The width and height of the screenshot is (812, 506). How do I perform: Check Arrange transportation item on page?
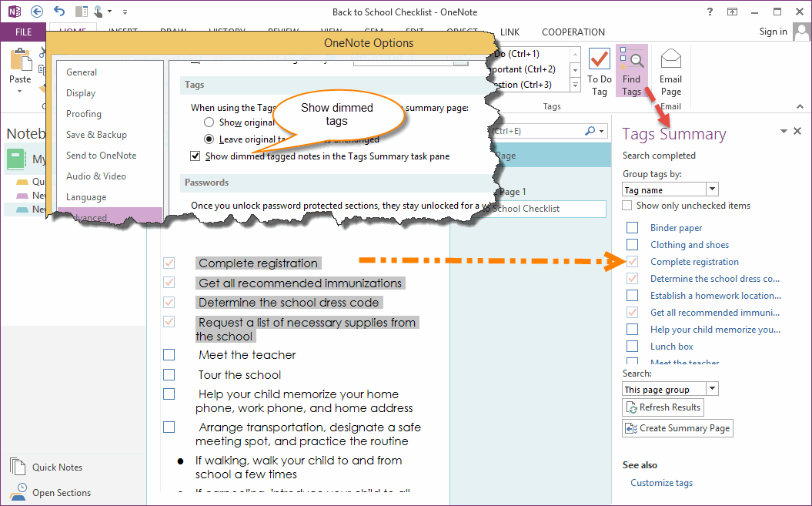(169, 427)
